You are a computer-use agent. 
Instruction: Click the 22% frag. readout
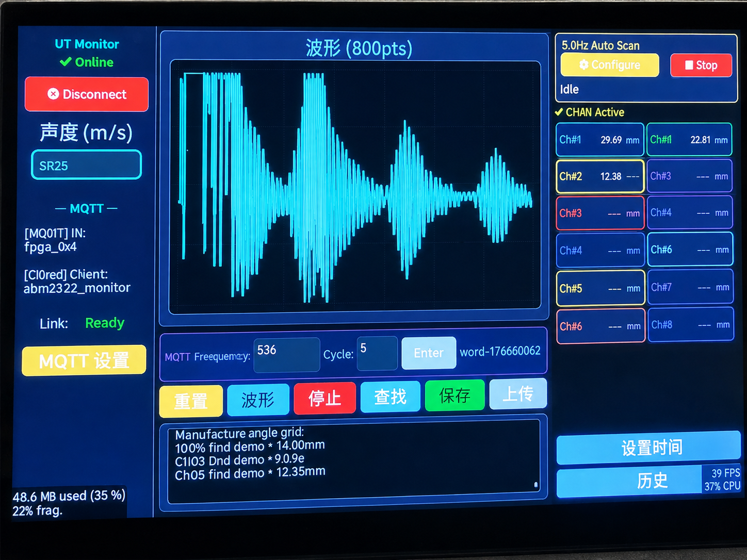tap(37, 510)
